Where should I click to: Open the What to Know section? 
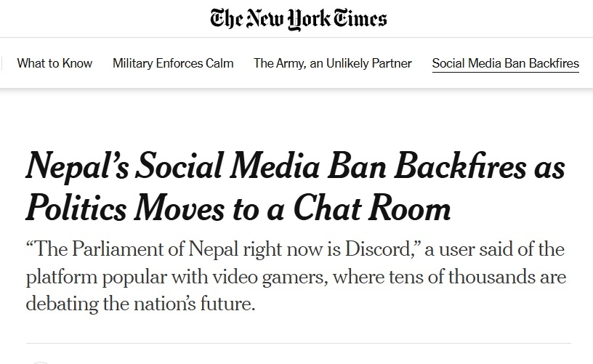[x=55, y=63]
